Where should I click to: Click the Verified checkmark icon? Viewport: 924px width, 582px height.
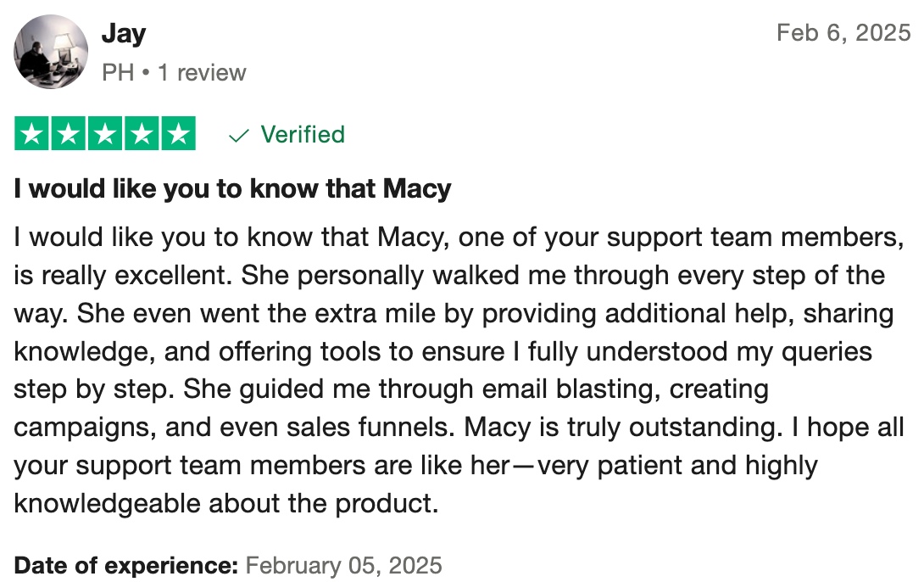click(239, 137)
